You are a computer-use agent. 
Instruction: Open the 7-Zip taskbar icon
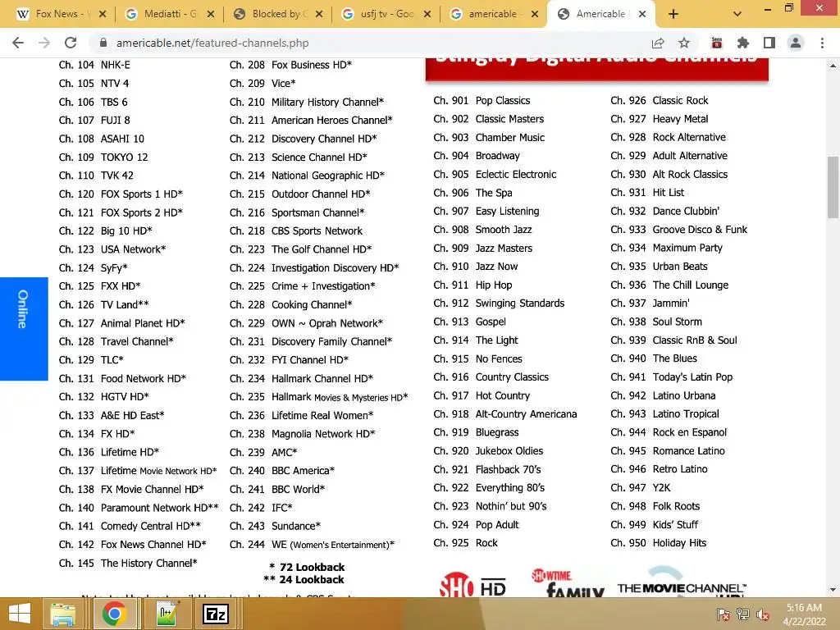click(216, 614)
